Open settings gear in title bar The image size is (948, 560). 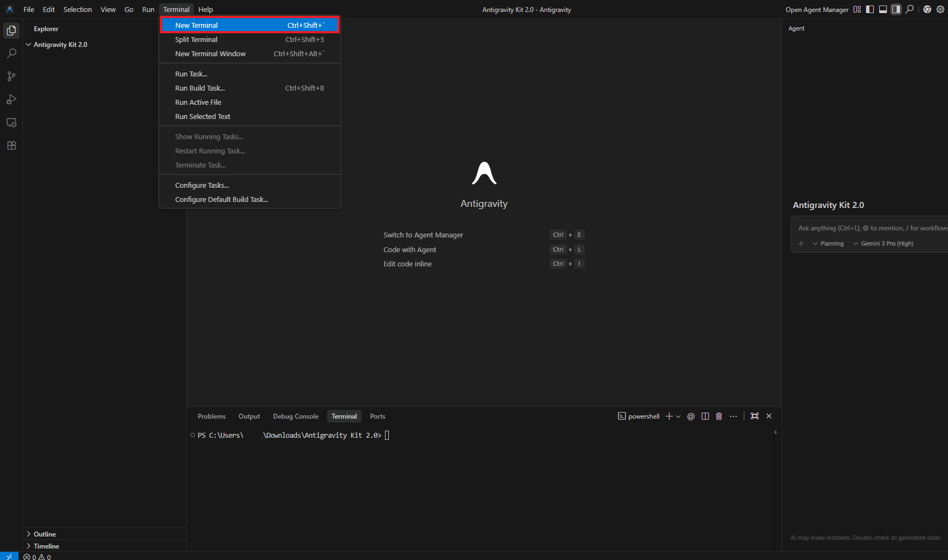click(x=940, y=9)
